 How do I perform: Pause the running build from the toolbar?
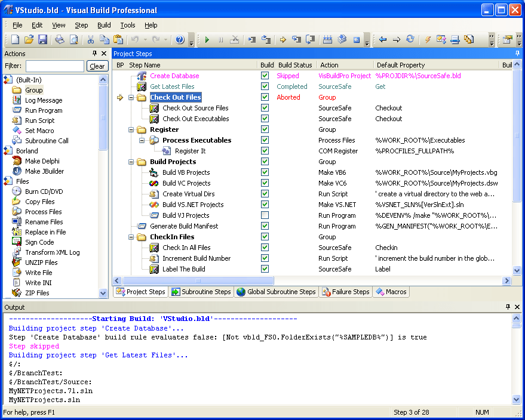point(220,40)
